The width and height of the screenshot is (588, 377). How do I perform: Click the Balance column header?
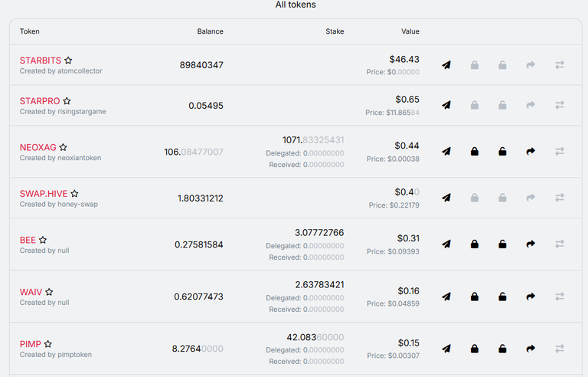[210, 31]
